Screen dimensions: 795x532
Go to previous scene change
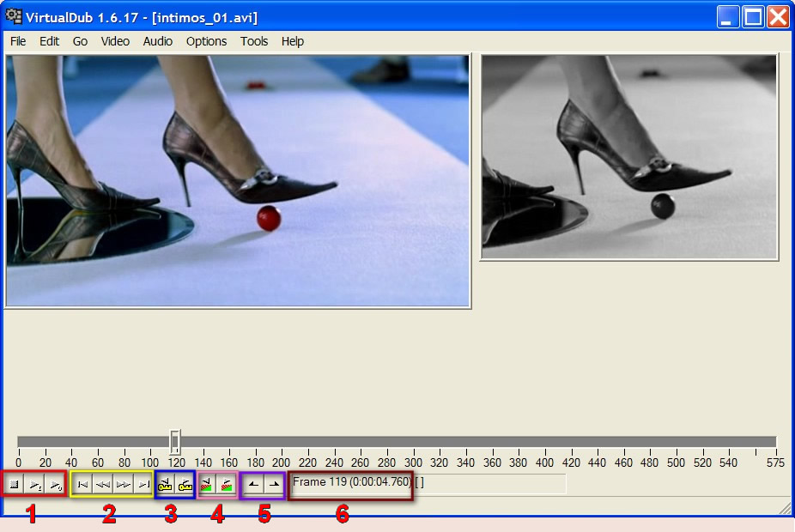(207, 484)
